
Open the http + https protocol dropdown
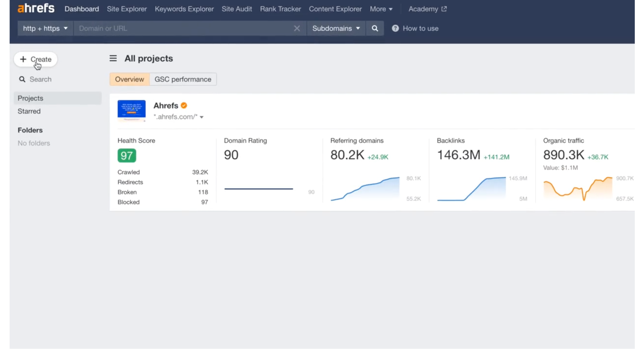(45, 28)
